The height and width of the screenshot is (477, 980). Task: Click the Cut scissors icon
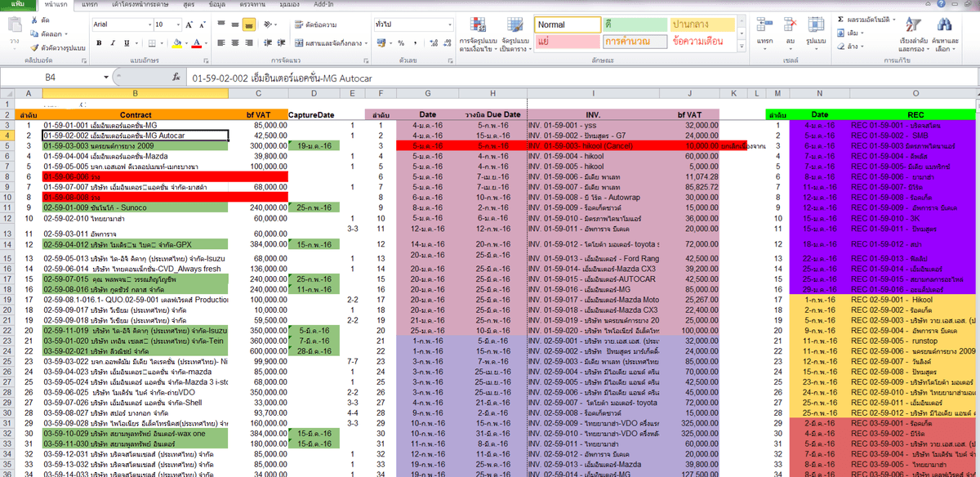34,19
